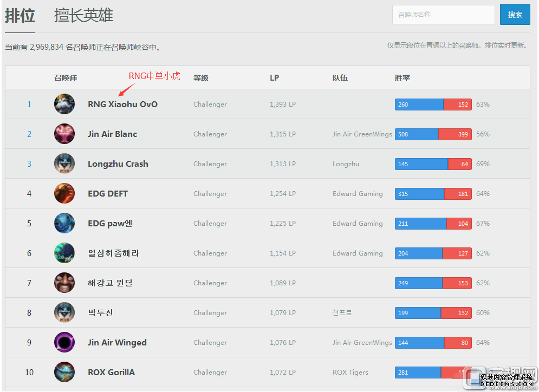Open Longzhu Crash summoner name

pos(118,164)
